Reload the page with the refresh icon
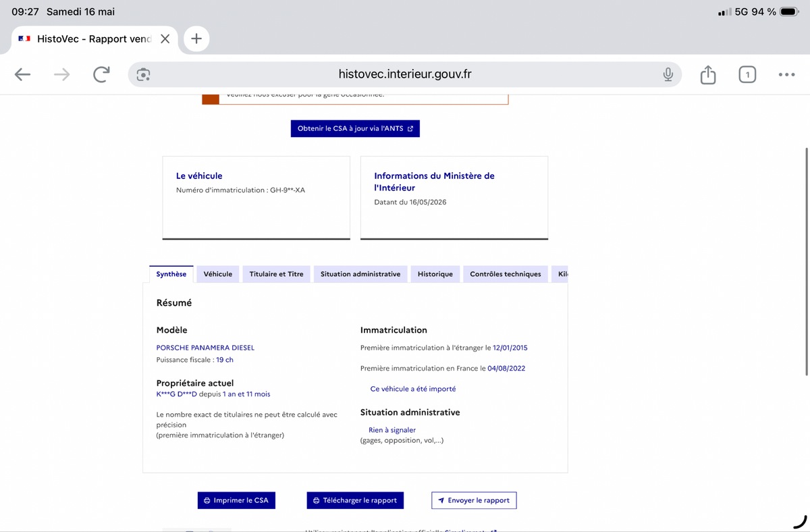The height and width of the screenshot is (532, 810). tap(101, 75)
